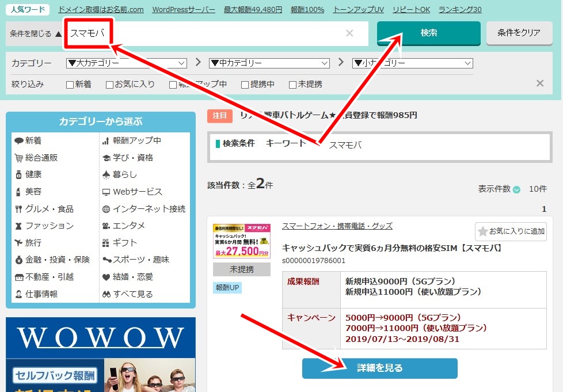This screenshot has height=392, width=563.
Task: Open 報酬100% popular word link
Action: (x=307, y=10)
